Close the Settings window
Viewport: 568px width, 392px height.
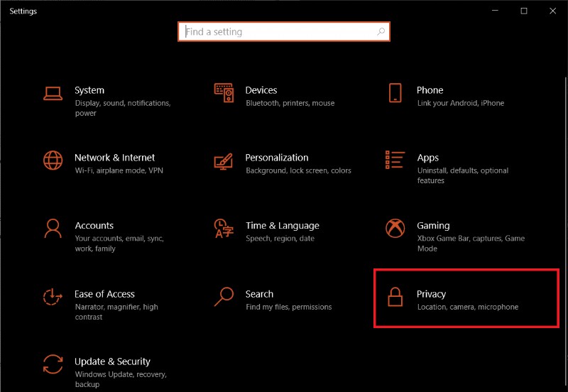(553, 11)
